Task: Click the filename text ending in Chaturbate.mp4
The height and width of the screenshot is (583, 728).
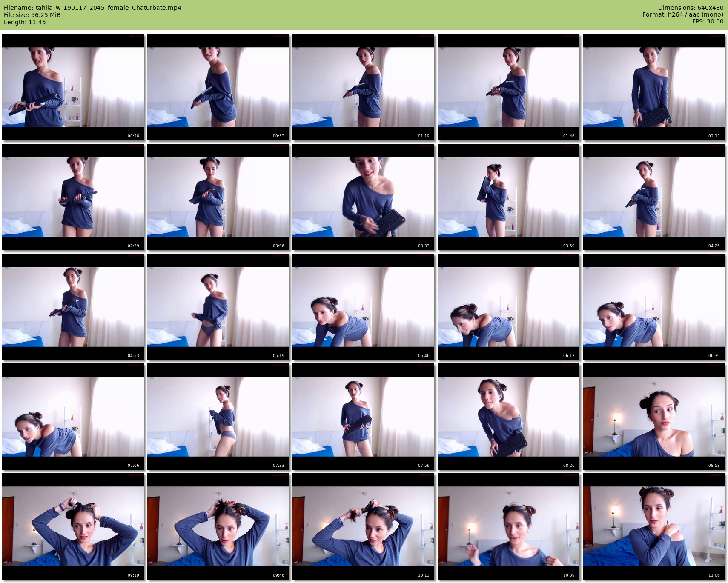Action: pos(92,8)
